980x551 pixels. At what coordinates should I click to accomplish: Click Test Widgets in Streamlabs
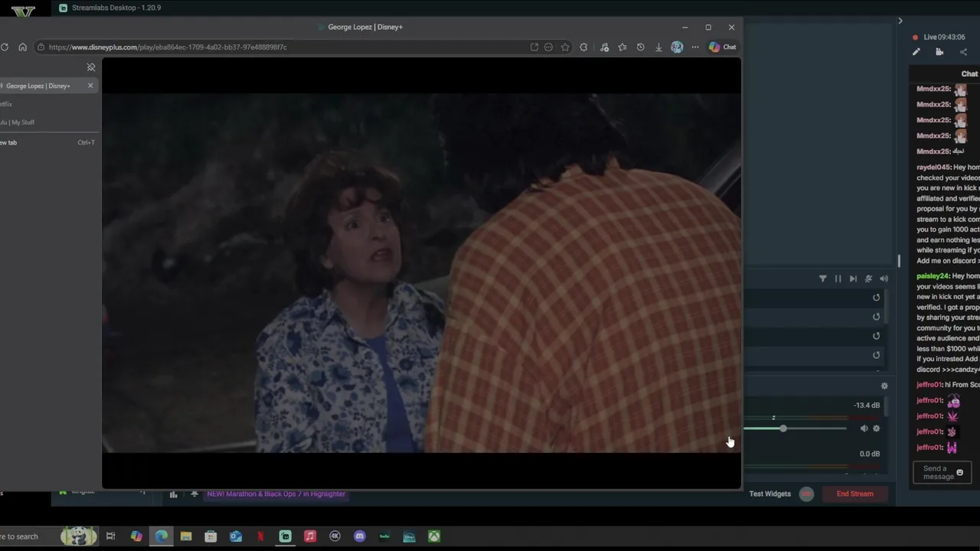[x=769, y=494]
